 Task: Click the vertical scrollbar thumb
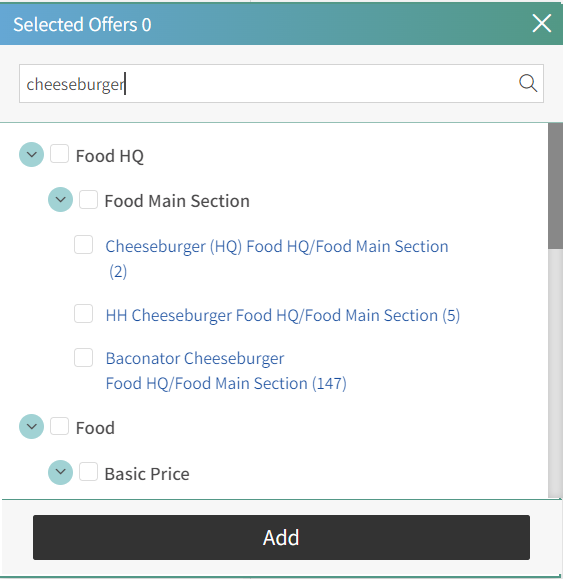[x=555, y=186]
